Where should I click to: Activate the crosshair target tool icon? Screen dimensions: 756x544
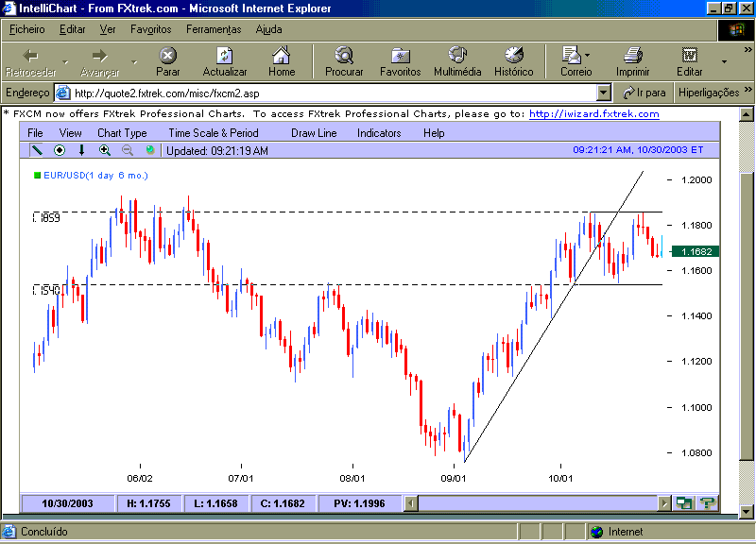60,150
